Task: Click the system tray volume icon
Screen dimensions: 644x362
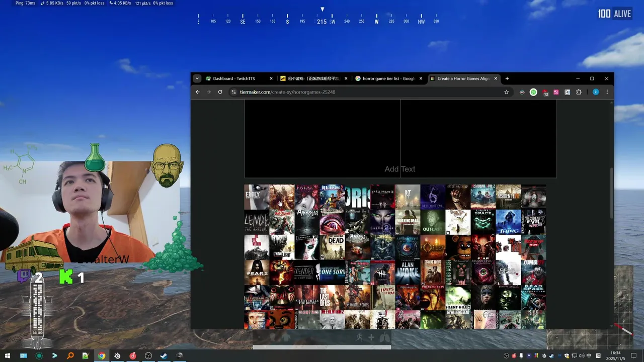Action: point(582,355)
